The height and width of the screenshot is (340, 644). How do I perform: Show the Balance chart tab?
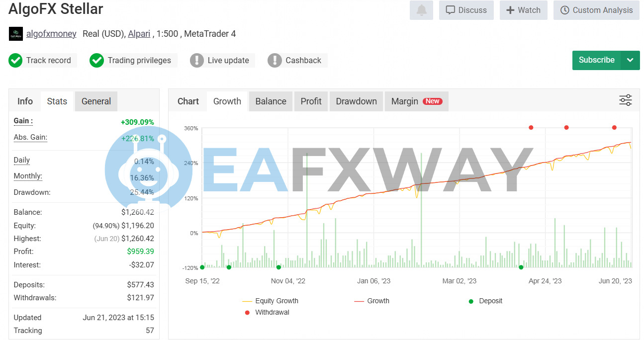271,101
